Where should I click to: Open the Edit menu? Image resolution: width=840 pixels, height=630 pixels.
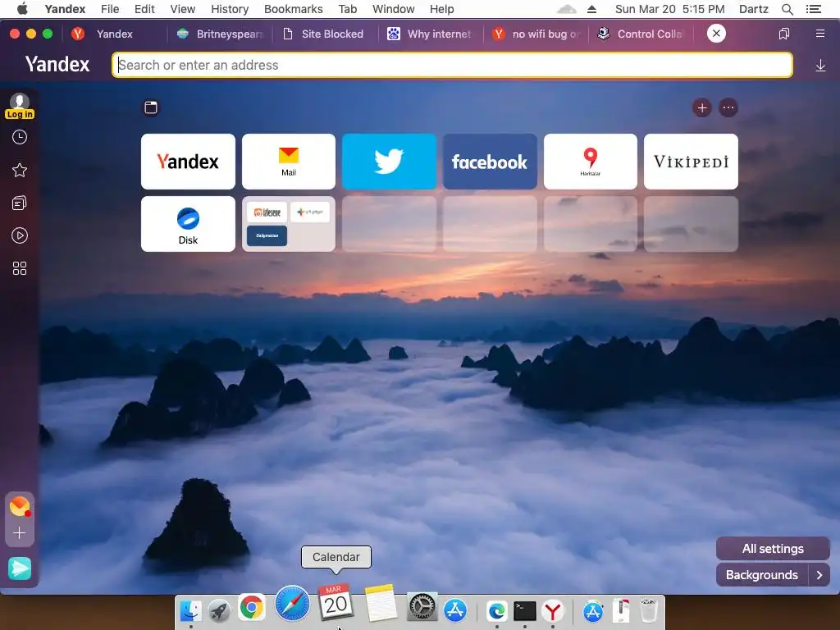(x=144, y=9)
